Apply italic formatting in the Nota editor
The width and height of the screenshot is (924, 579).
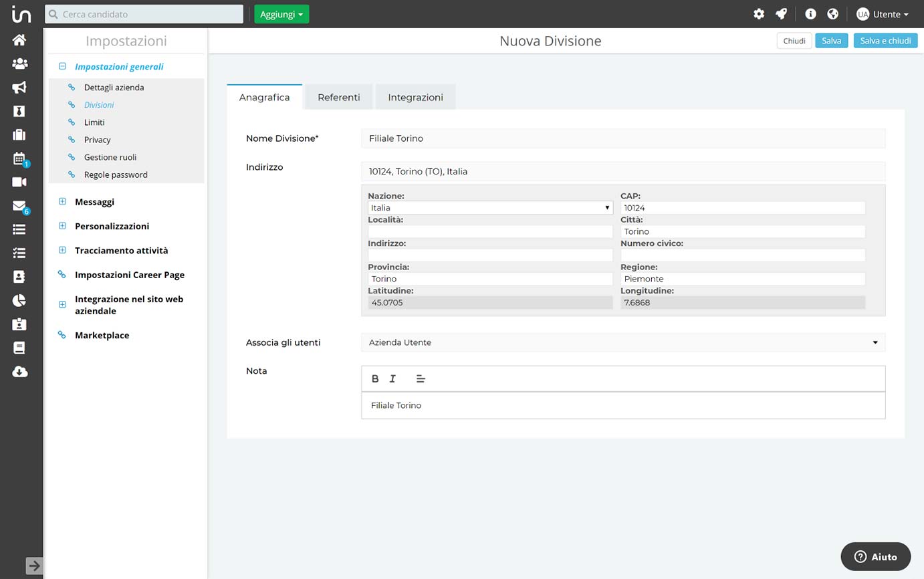pos(392,378)
